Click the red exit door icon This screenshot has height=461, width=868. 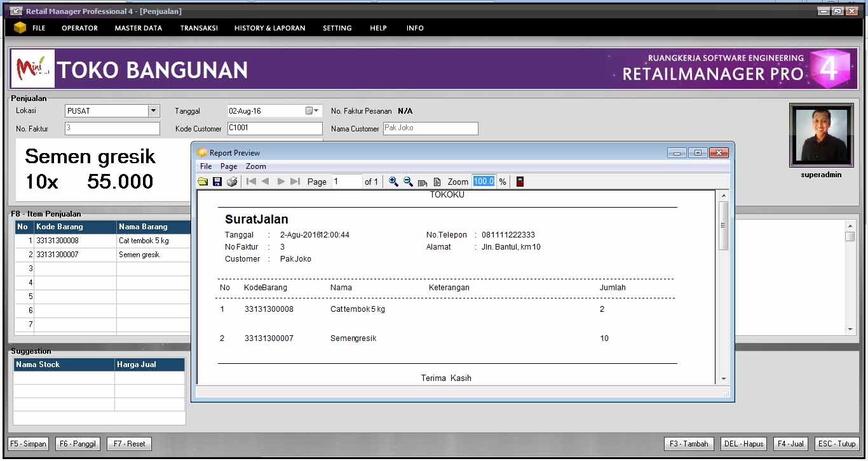click(520, 182)
